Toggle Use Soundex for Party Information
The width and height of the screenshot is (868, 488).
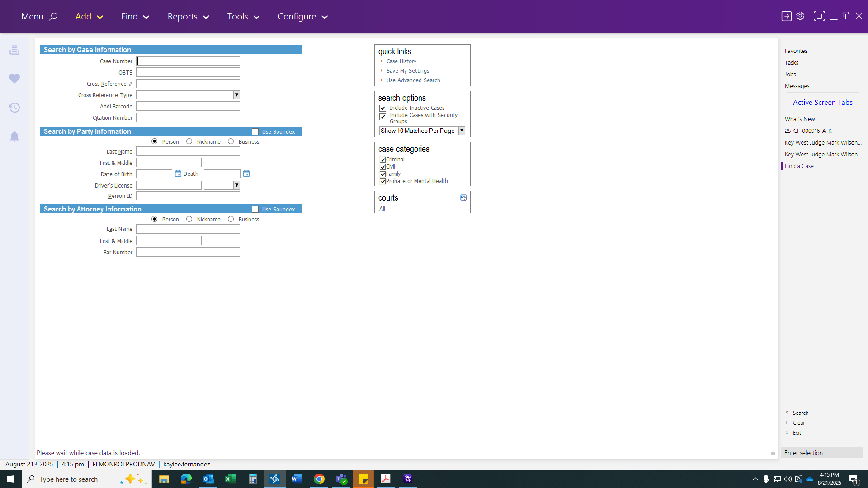(255, 132)
